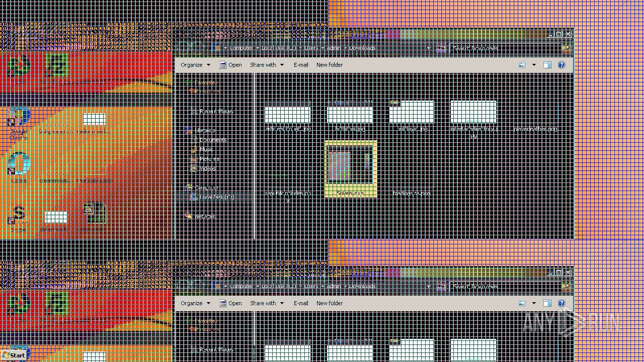Click Users breadcrumb in upper address bar

pos(311,48)
